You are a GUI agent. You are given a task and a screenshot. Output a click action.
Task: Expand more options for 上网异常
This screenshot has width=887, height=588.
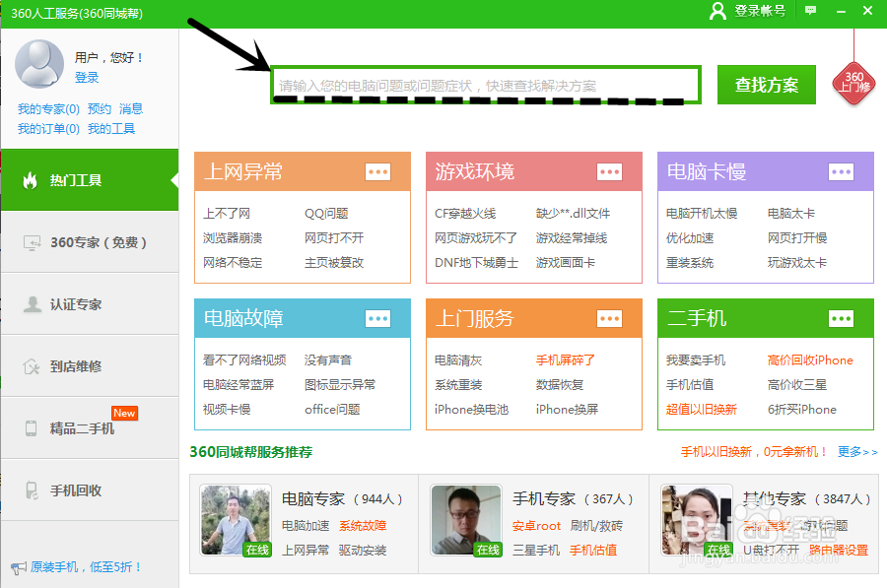tap(377, 171)
